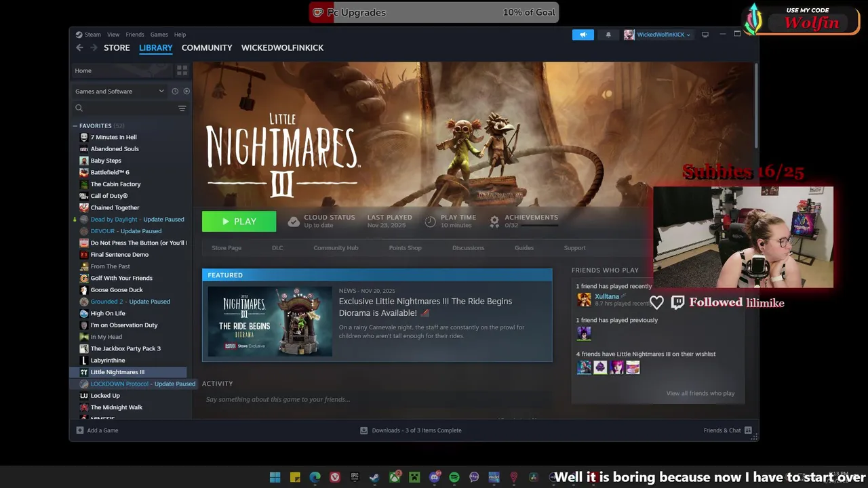Show ready-to-play games only icon
Viewport: 868px width, 488px height.
point(186,91)
